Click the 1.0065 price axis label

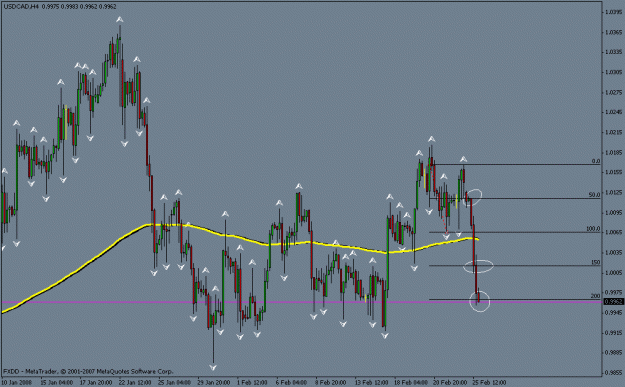coord(613,232)
